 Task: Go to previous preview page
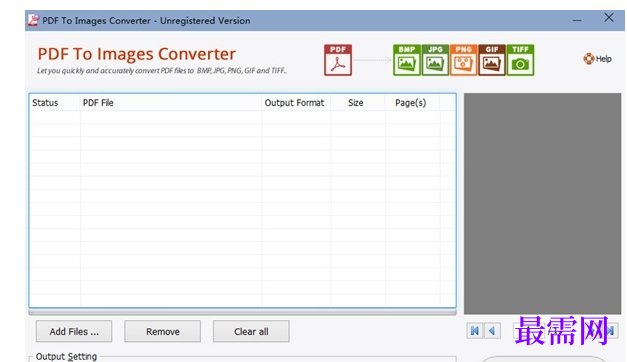pos(492,331)
